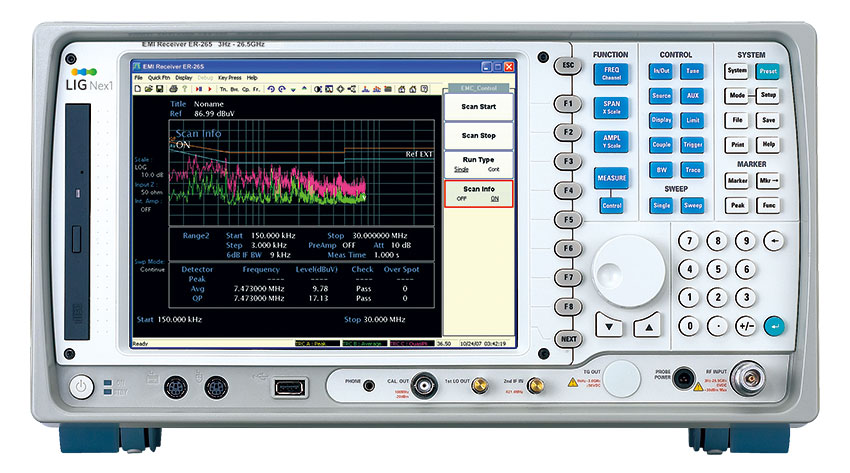
Task: Push the teal Preset system key
Action: click(x=768, y=71)
